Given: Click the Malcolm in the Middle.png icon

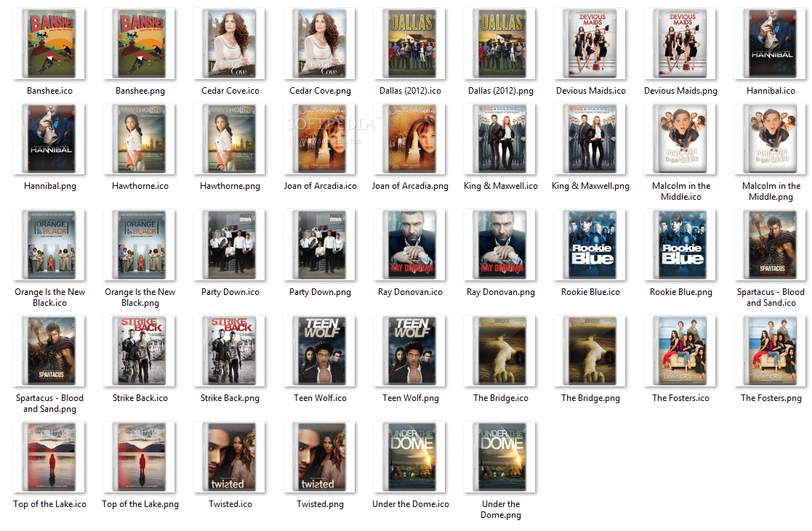Looking at the screenshot, I should [770, 139].
